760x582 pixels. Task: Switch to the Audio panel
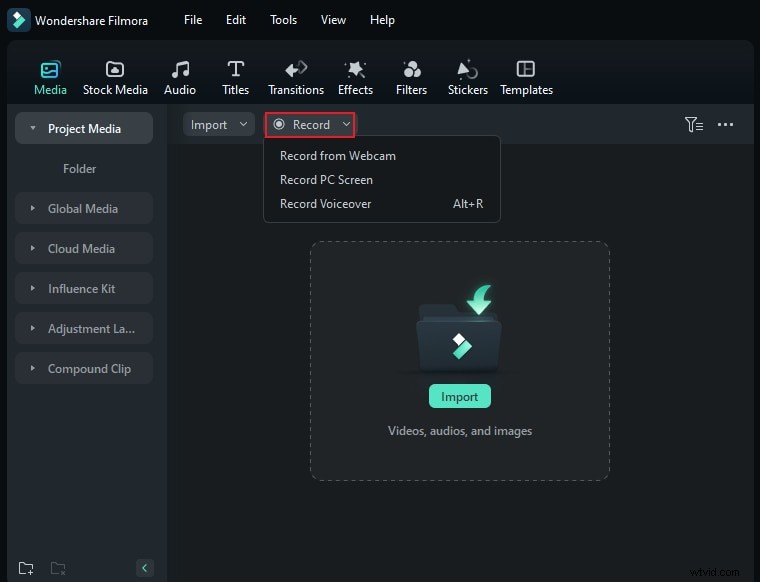(x=180, y=78)
